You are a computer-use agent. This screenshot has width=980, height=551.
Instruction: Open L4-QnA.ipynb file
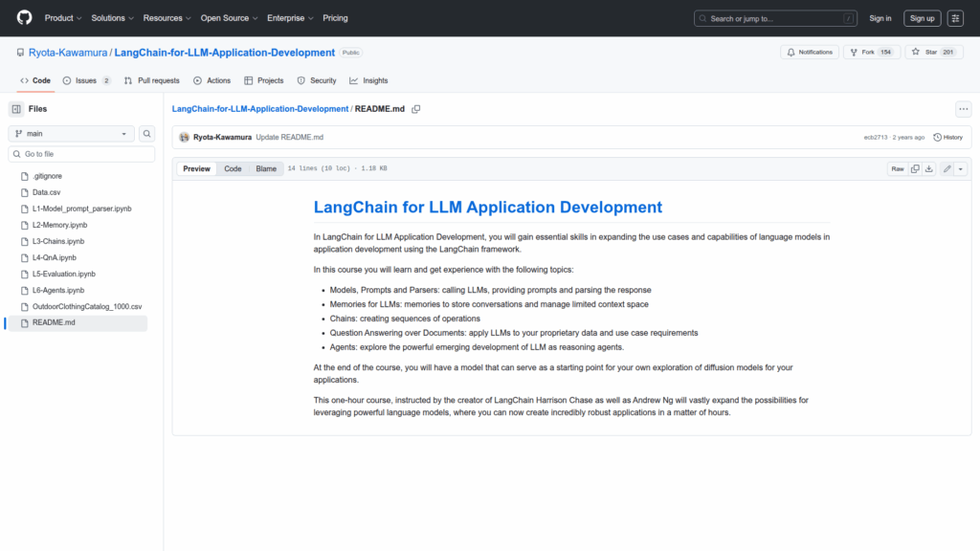click(55, 257)
